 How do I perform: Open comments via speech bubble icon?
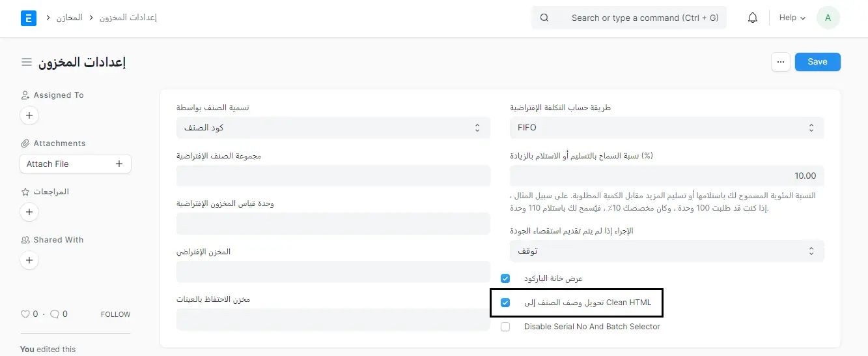(x=55, y=314)
